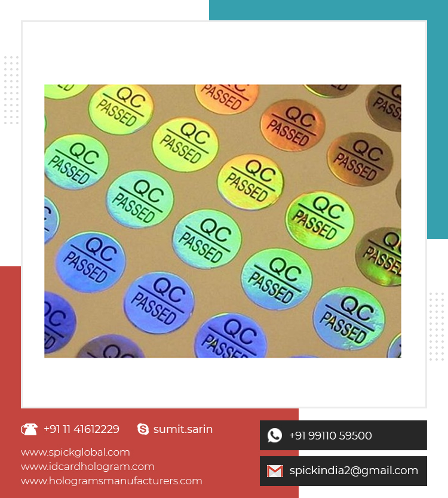The image size is (448, 498).
Task: Click the Skype icon next to sumit.sarin
Action: click(143, 429)
